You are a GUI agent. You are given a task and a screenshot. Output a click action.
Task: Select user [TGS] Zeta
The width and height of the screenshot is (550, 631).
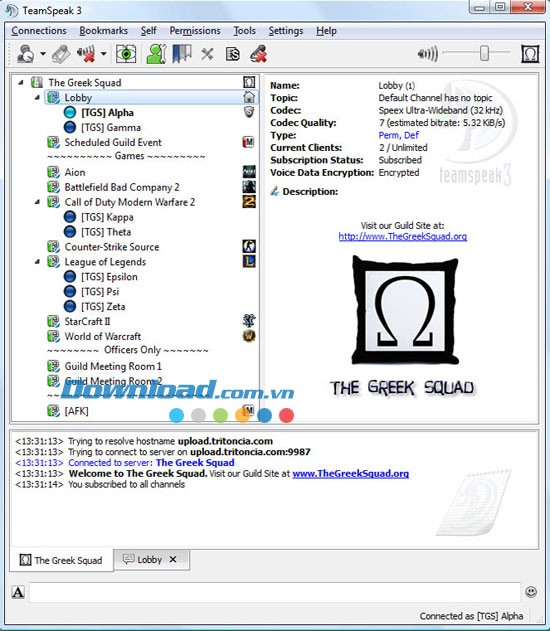coord(103,307)
